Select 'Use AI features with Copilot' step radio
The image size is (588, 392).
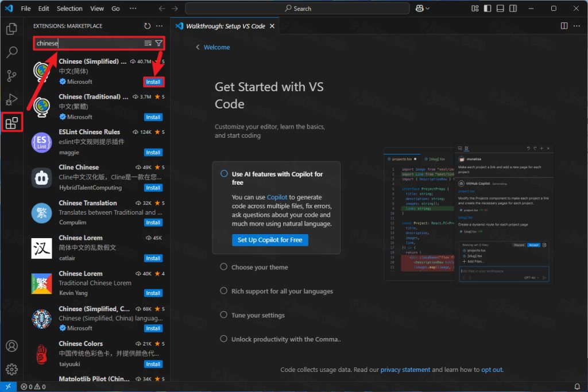[225, 174]
